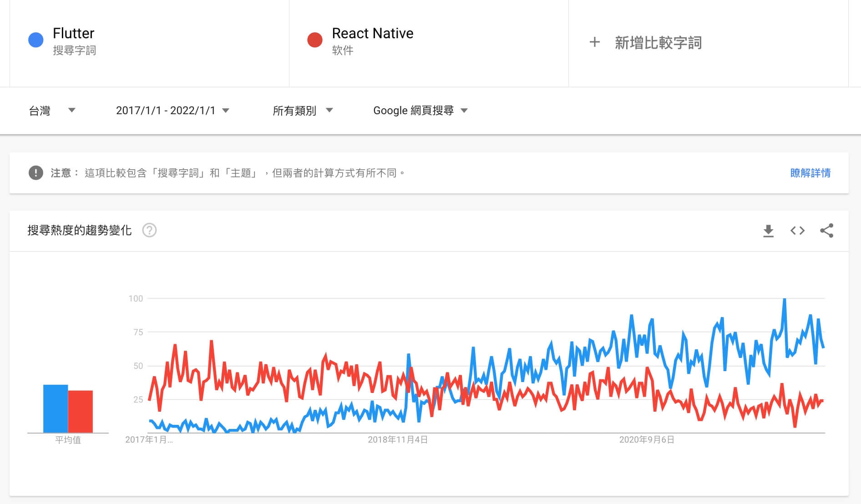Open help for 搜尋熱度的趨勢變化
The height and width of the screenshot is (504, 861).
coord(149,231)
